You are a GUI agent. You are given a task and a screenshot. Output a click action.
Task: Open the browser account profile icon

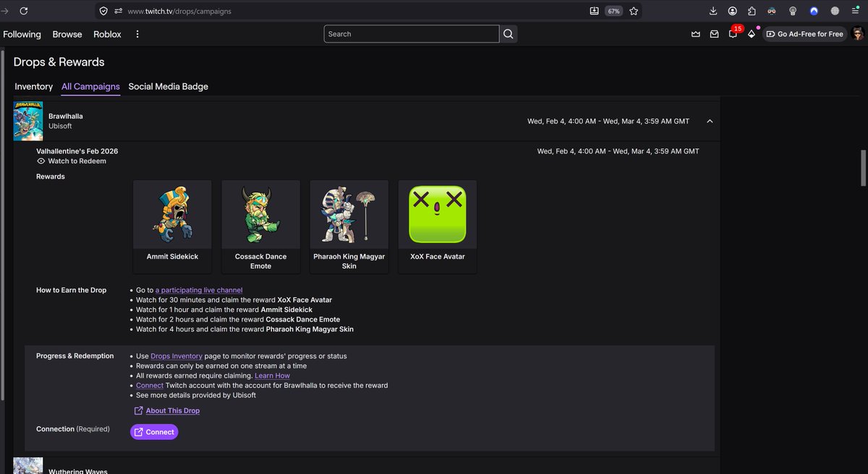point(733,11)
